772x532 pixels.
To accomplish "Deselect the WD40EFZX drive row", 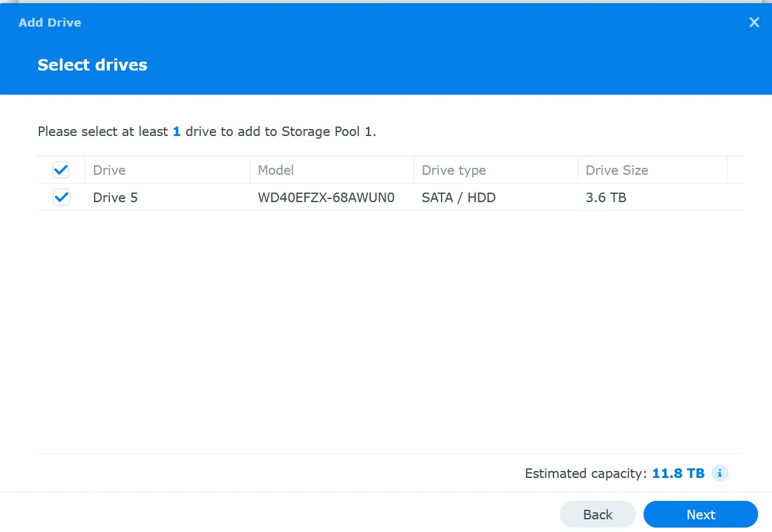I will [x=61, y=197].
